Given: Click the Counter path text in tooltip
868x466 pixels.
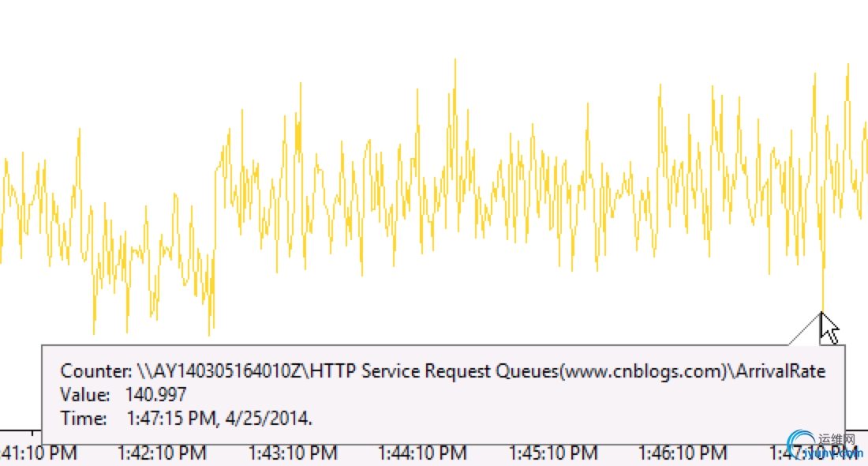Looking at the screenshot, I should tap(443, 370).
